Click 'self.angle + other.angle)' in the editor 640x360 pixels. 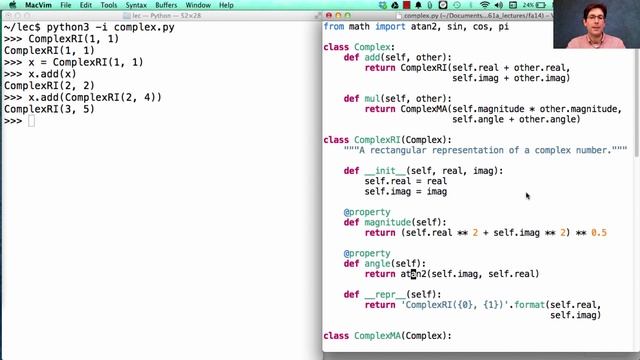coord(516,119)
